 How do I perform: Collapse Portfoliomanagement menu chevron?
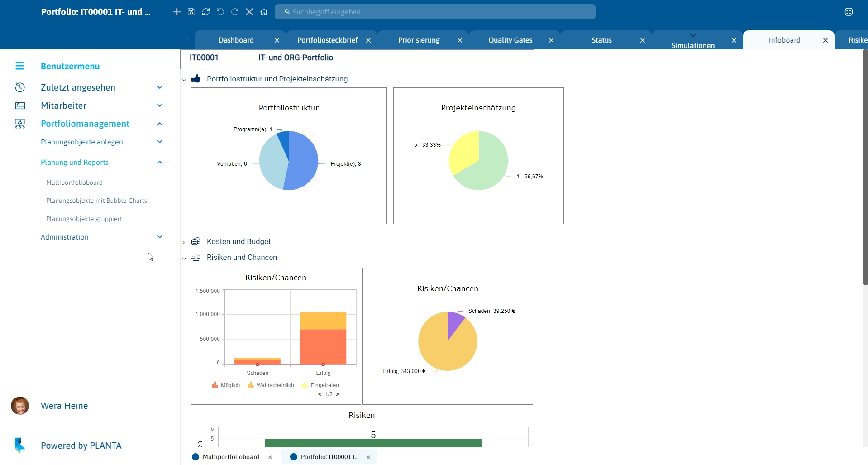160,124
